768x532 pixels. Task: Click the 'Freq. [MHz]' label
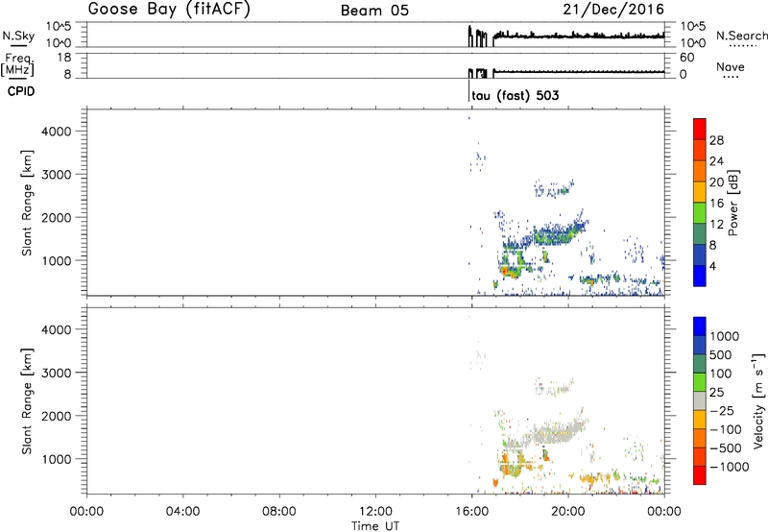tap(18, 64)
